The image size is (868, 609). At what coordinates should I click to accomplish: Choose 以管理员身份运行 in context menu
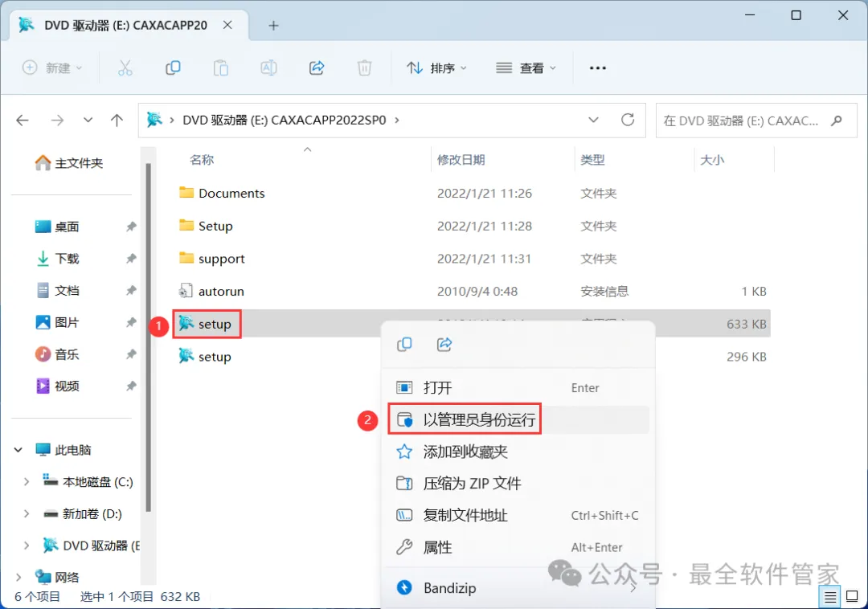click(x=518, y=420)
